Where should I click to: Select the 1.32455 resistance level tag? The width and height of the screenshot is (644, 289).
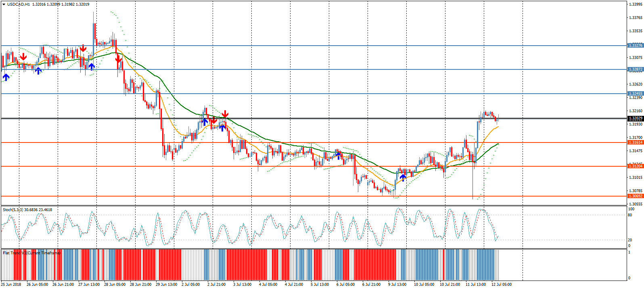(635, 94)
